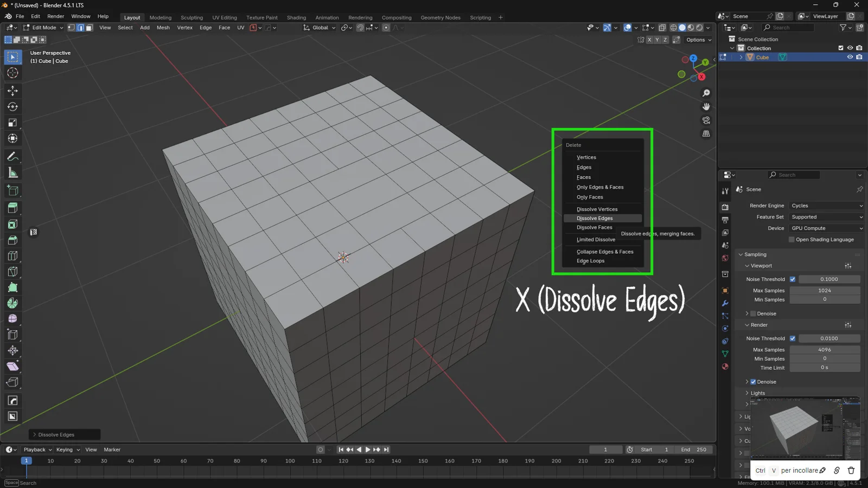Activate the Move tool
This screenshot has height=488, width=868.
click(12, 91)
